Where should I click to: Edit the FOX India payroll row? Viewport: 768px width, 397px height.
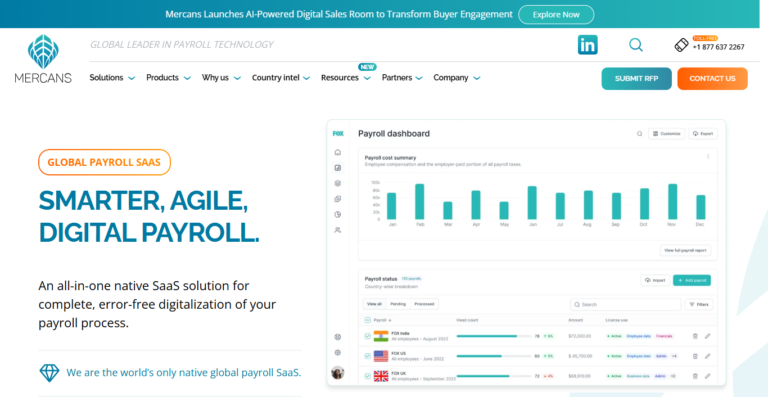(x=707, y=336)
